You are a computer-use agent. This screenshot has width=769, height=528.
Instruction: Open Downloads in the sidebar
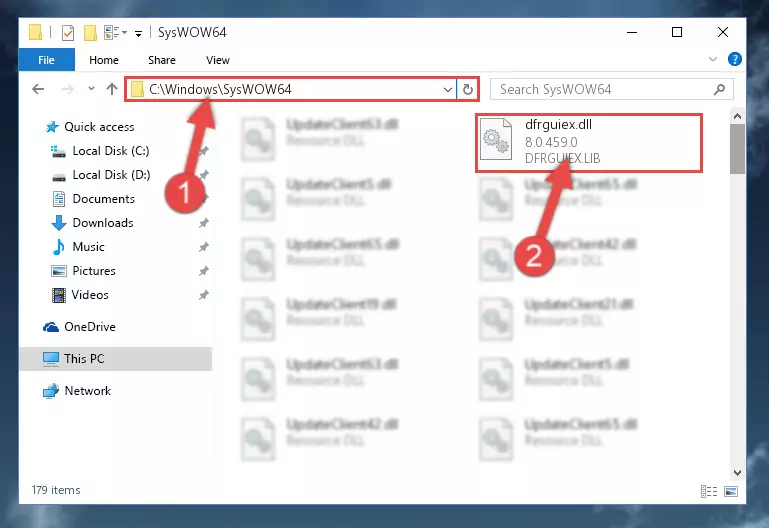[x=103, y=223]
